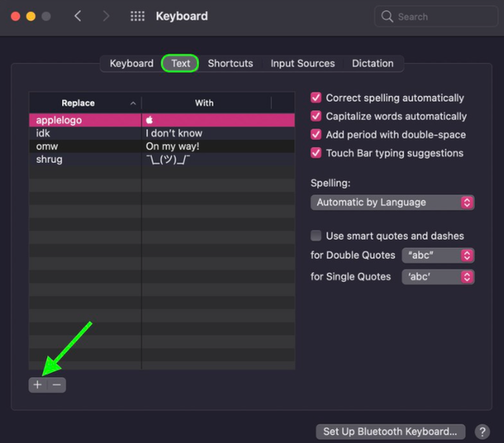Screen dimensions: 504x443
Task: Enable Use smart quotes and dashes
Action: [317, 235]
